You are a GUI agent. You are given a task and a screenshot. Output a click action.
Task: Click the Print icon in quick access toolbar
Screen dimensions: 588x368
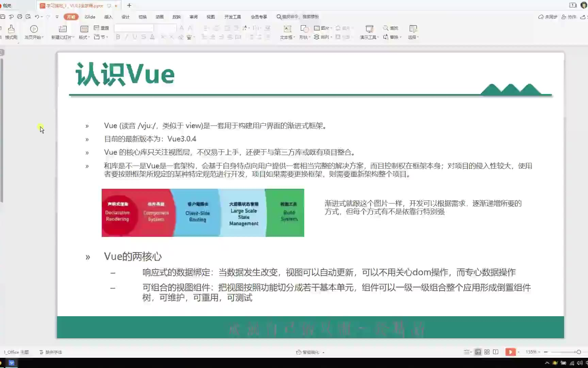20,17
